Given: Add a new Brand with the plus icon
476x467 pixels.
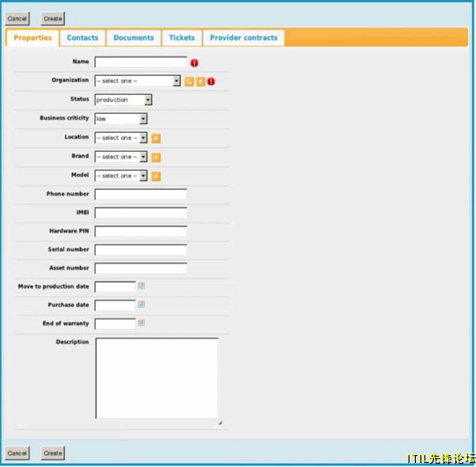Looking at the screenshot, I should [x=156, y=158].
